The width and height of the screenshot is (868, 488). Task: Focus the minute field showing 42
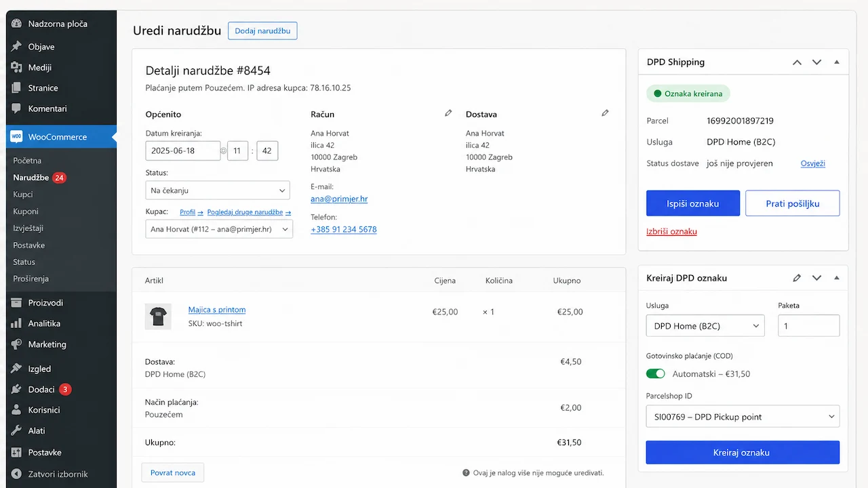pyautogui.click(x=267, y=150)
